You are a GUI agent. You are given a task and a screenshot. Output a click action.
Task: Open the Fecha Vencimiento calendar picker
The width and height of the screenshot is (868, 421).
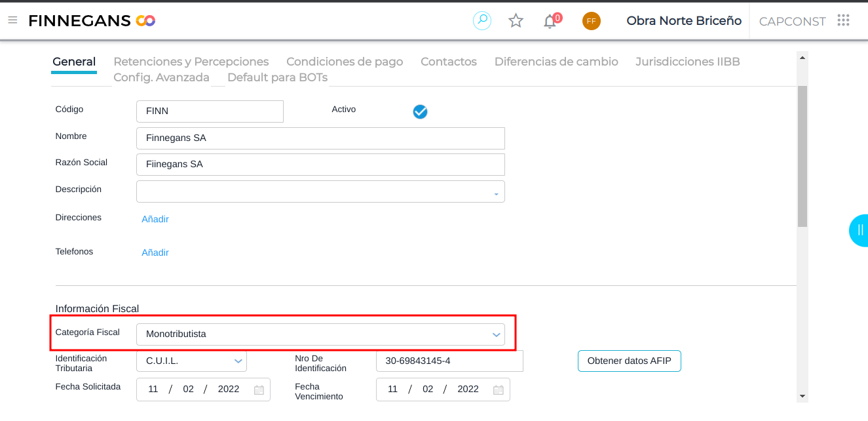coord(499,390)
